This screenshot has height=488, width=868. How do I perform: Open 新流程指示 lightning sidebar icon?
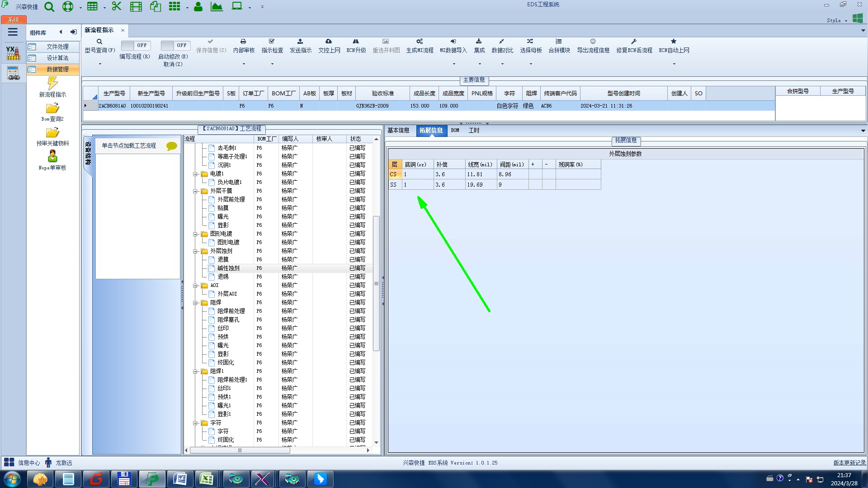point(52,84)
